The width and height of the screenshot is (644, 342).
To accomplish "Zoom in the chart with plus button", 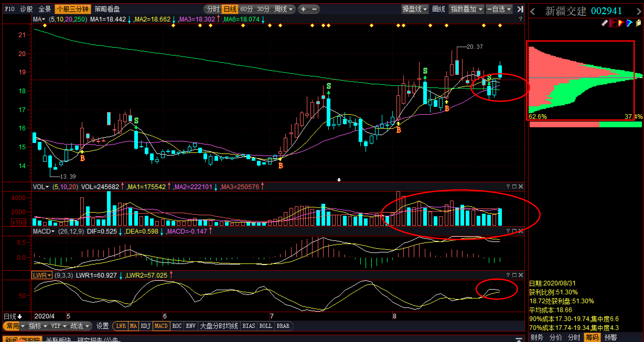I will click(x=303, y=9).
